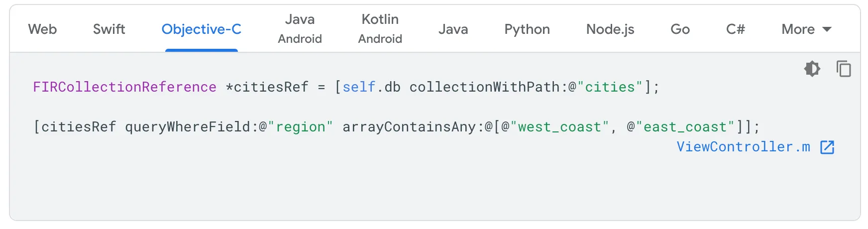Toggle dark code theme icon
Viewport: 868px width, 229px height.
[812, 69]
